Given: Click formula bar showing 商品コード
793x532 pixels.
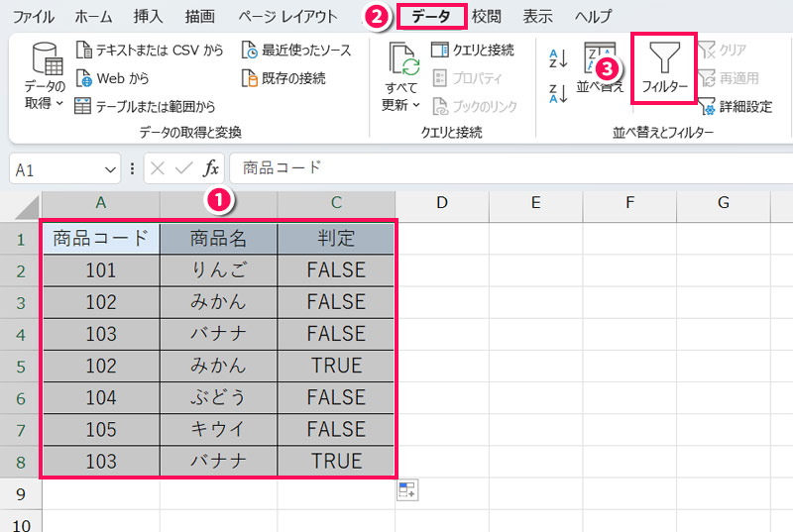Looking at the screenshot, I should pos(510,168).
